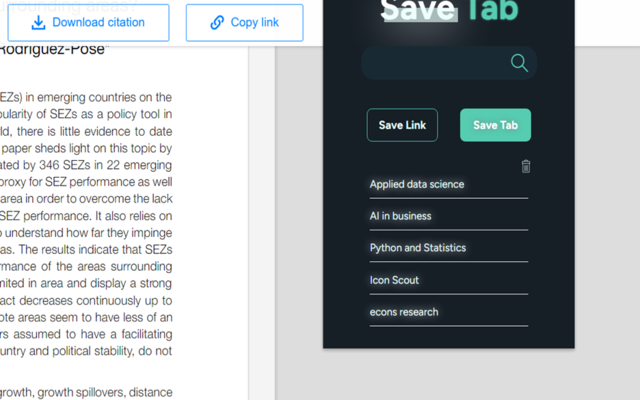Click the trash bin delete icon

tap(526, 167)
